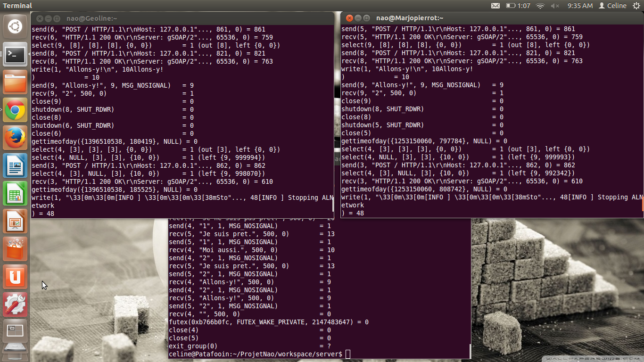Open the Workspace Switcher
This screenshot has width=644, height=362.
pyautogui.click(x=15, y=332)
